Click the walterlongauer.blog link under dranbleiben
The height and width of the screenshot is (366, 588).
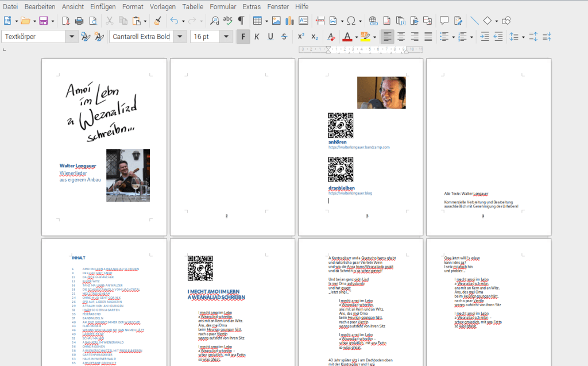(x=350, y=194)
